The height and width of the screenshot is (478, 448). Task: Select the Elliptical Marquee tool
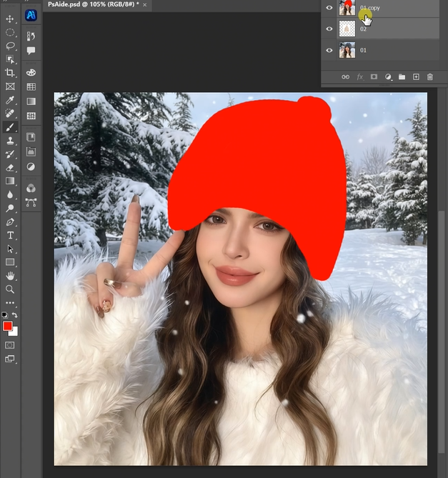(10, 32)
